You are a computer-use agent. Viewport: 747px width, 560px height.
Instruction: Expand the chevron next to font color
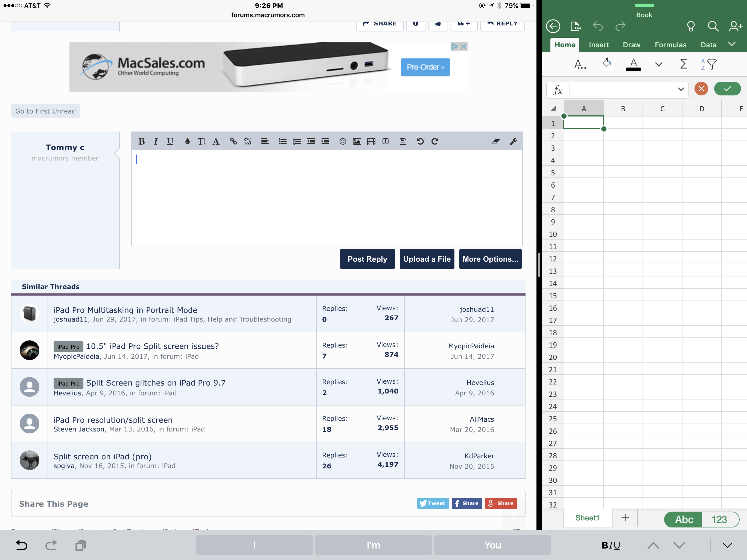(x=658, y=64)
